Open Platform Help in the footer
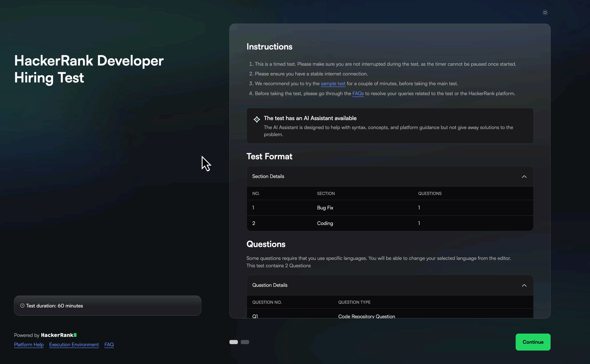 pyautogui.click(x=29, y=345)
